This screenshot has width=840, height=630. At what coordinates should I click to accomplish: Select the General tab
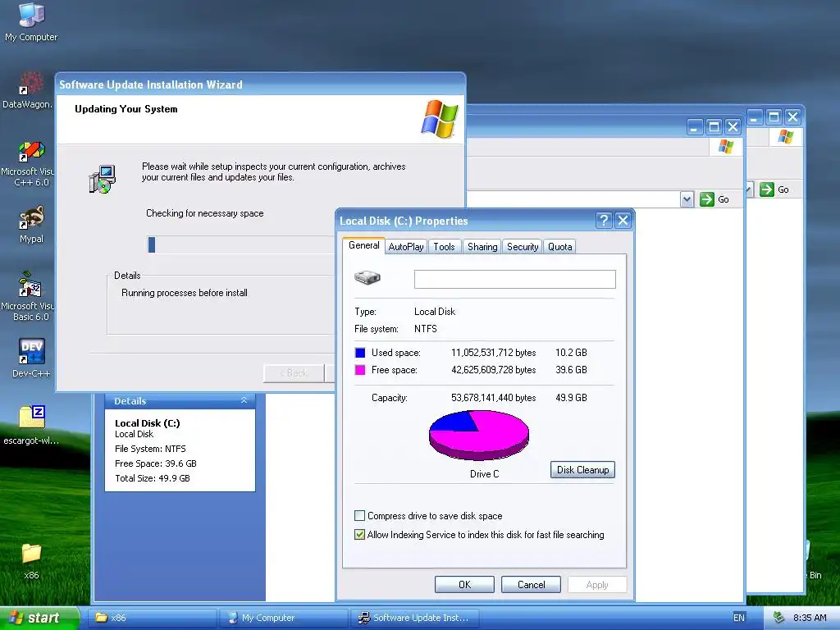[x=363, y=245]
